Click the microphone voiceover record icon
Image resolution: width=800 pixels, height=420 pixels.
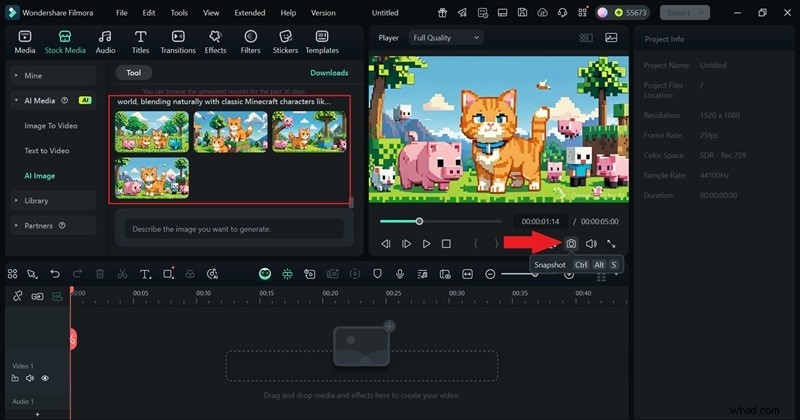[400, 274]
